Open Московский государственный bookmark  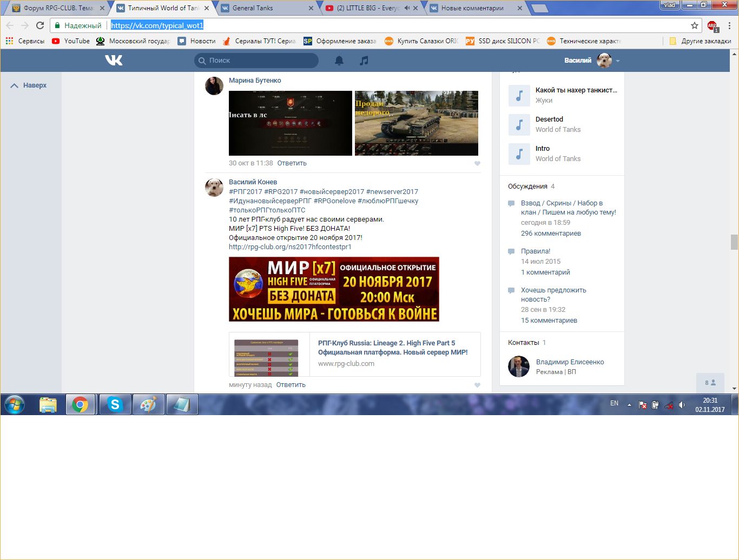coord(133,41)
